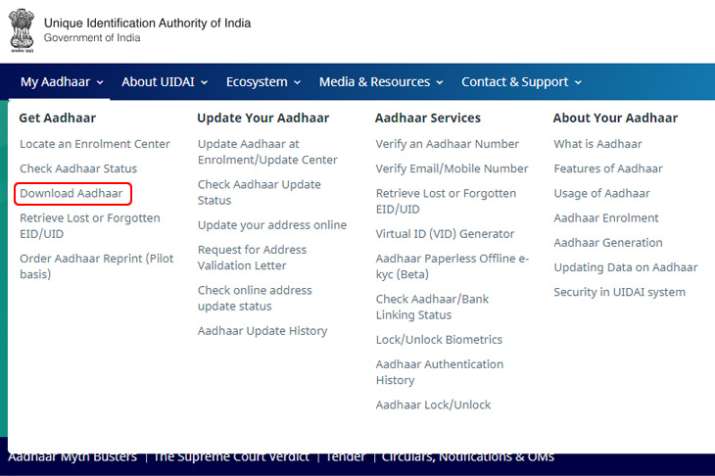Open Retrieve Lost or Forgotten EID/UID under Get Aadhaar

[x=90, y=226]
